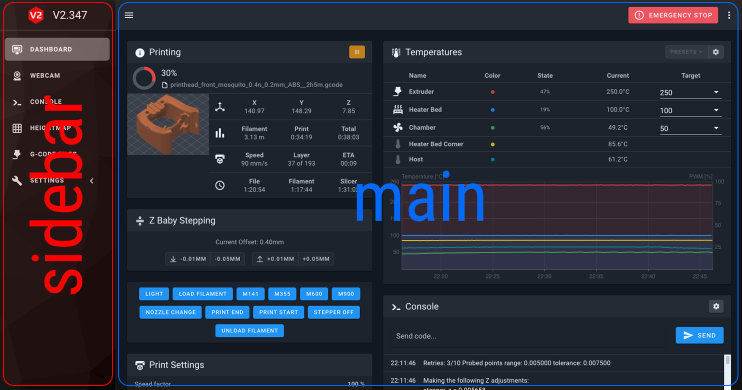The image size is (742, 390).
Task: Run the STEPPER OFF macro
Action: tap(334, 312)
